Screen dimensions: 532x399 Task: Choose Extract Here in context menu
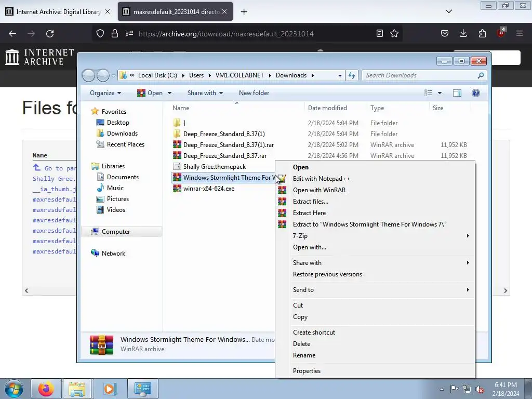click(309, 212)
